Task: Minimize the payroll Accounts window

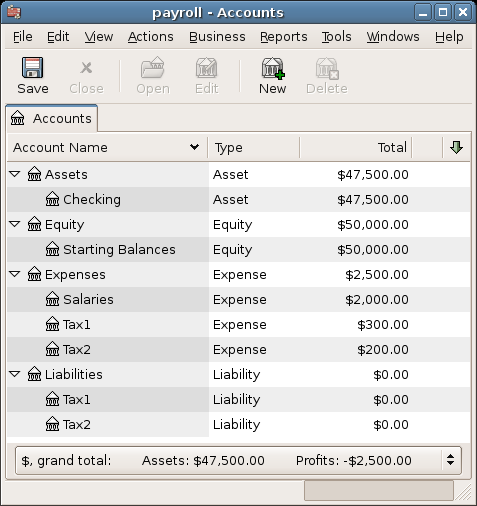Action: click(423, 13)
